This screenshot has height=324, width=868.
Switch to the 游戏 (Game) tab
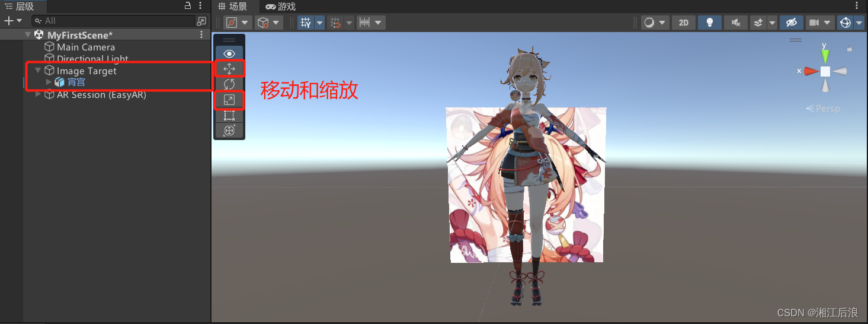tap(281, 7)
